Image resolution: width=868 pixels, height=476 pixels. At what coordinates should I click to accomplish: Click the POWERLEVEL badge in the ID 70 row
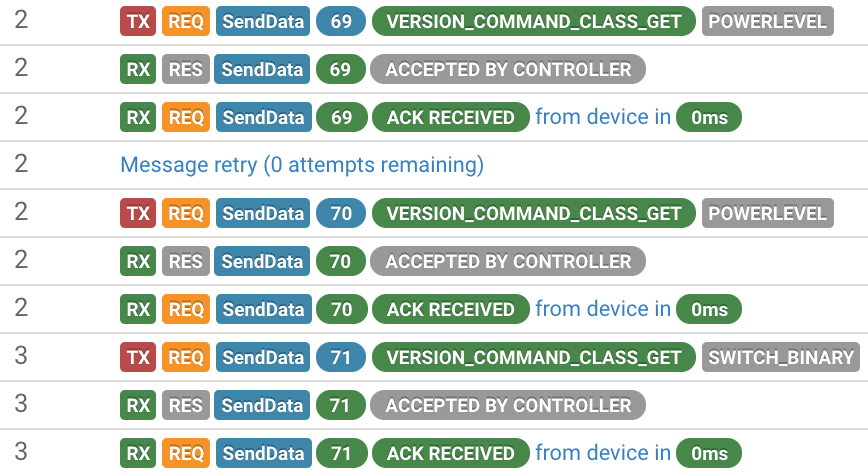tap(767, 213)
